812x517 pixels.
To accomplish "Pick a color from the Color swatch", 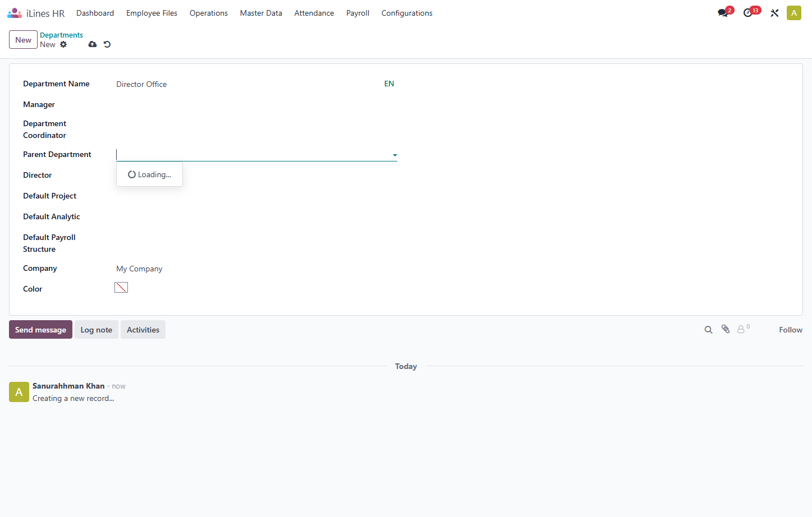I will 121,288.
